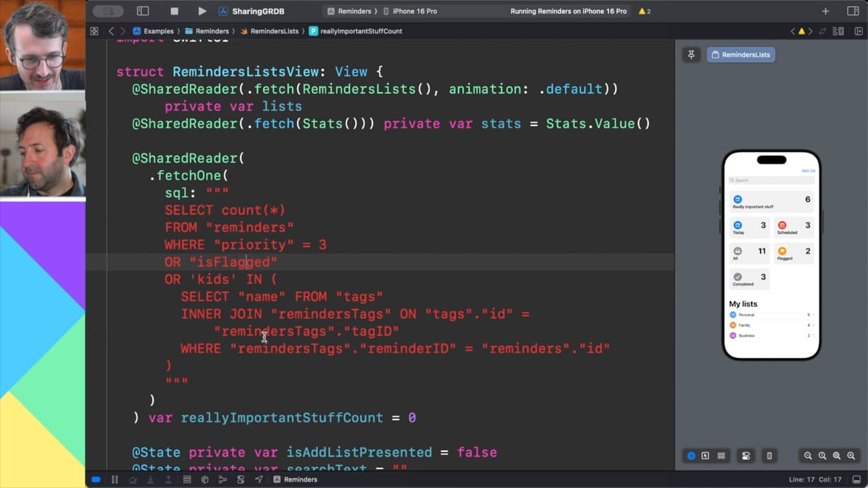Tap Really important stuff card in preview
Viewport: 868px width, 488px height.
[771, 202]
